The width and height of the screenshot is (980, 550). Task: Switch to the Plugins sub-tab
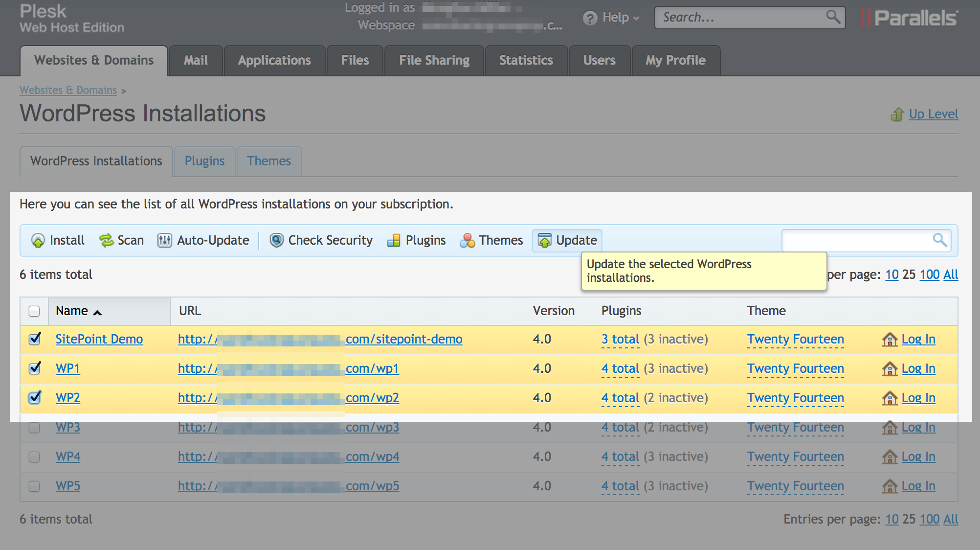(204, 161)
